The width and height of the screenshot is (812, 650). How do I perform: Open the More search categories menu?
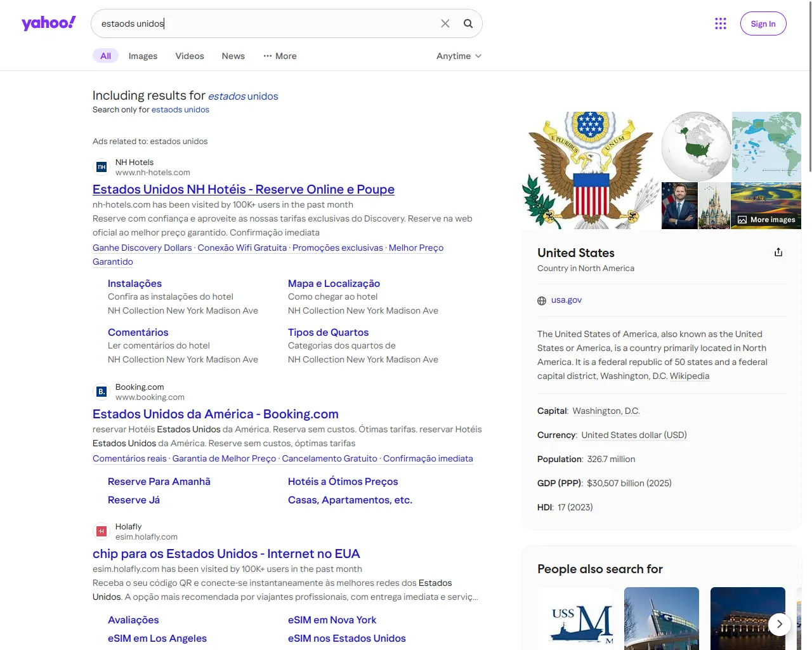pos(280,56)
